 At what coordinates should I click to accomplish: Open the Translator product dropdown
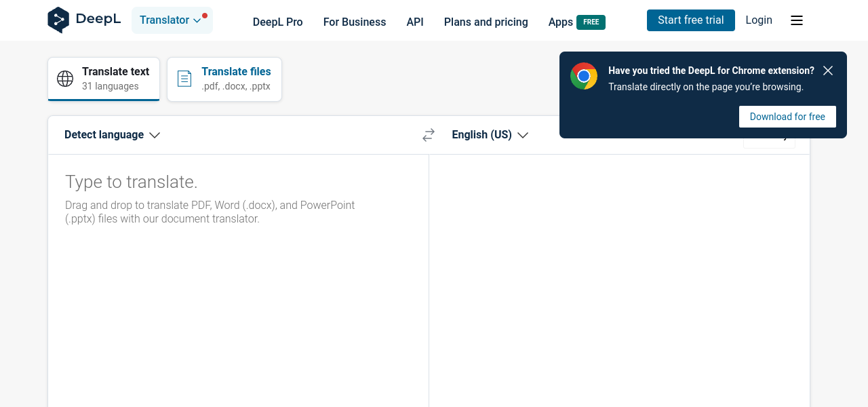click(171, 20)
